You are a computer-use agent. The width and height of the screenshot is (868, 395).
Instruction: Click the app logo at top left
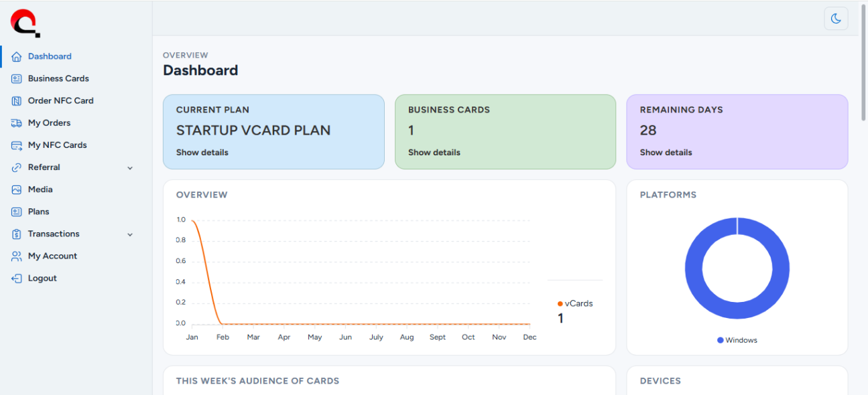coord(25,23)
